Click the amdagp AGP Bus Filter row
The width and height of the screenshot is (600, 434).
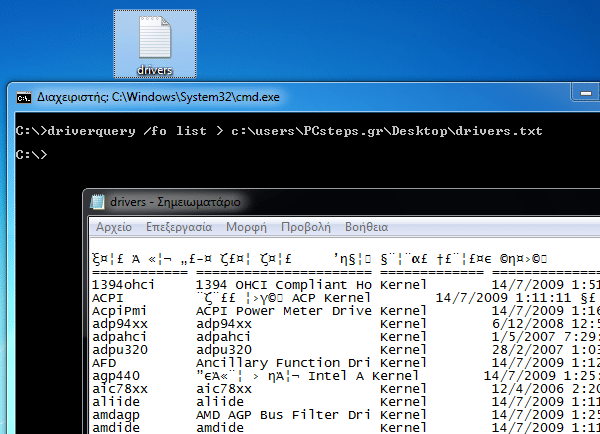(x=115, y=415)
